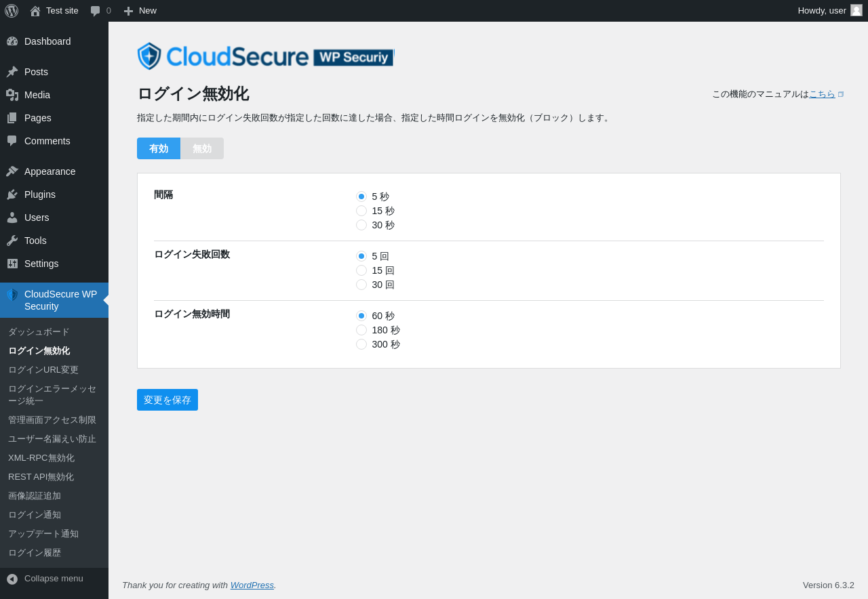Open the New content menu
This screenshot has height=599, width=868.
(140, 11)
